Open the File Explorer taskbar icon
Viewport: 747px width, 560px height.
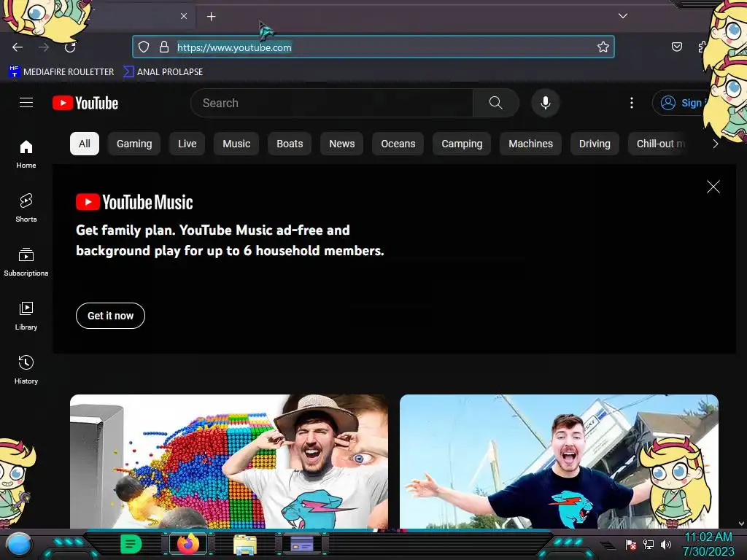point(245,544)
